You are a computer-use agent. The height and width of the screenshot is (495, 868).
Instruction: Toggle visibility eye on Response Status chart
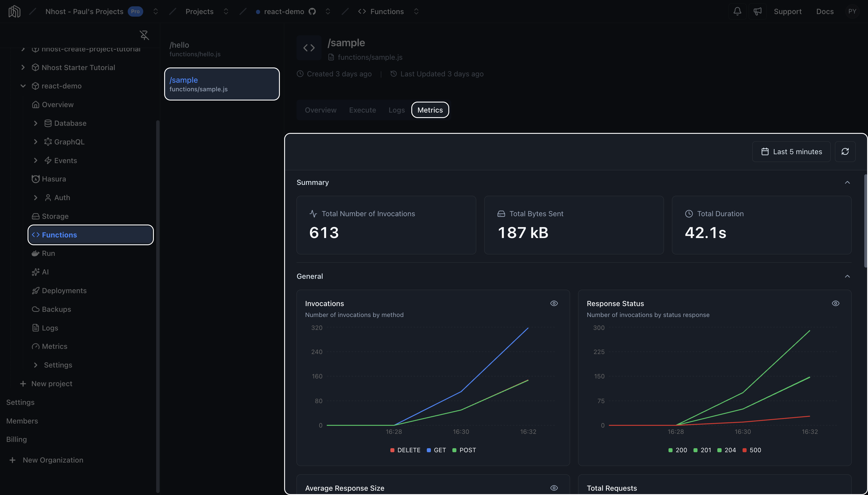(x=836, y=303)
